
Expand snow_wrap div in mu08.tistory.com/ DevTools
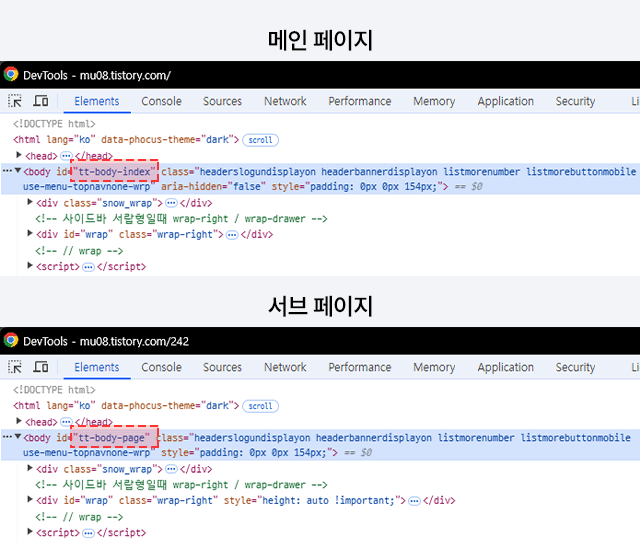click(x=29, y=202)
